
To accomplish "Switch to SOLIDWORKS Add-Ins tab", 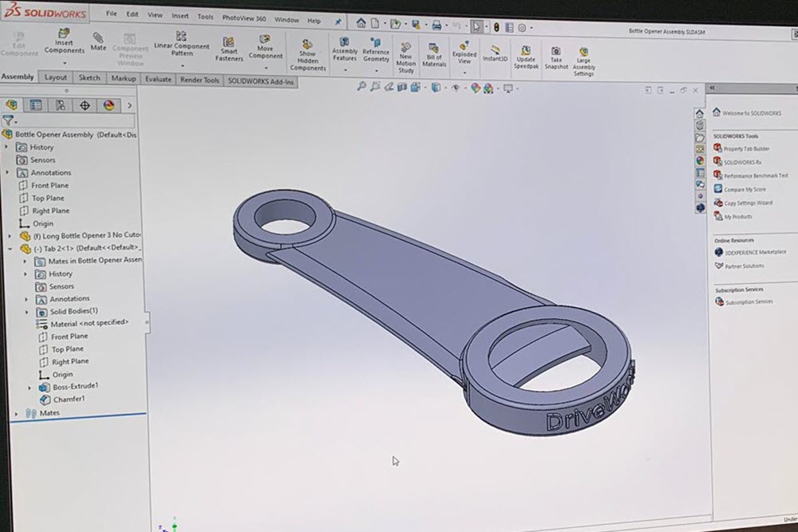I will [x=261, y=81].
